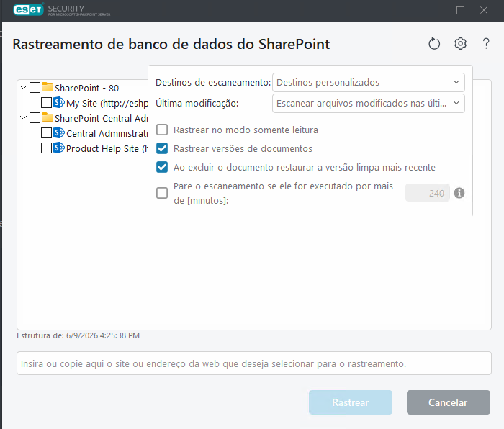Enable Rastrear no modo somente leitura
The width and height of the screenshot is (504, 429).
click(x=162, y=130)
